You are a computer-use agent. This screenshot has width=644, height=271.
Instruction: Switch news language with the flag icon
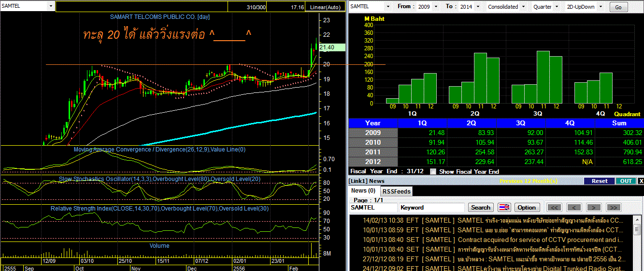coord(504,208)
